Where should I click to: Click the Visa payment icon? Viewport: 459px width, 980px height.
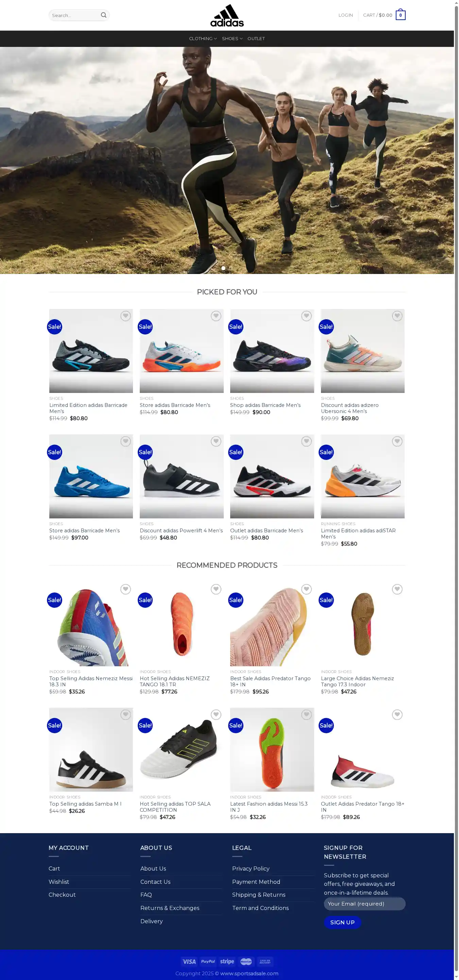pos(189,961)
